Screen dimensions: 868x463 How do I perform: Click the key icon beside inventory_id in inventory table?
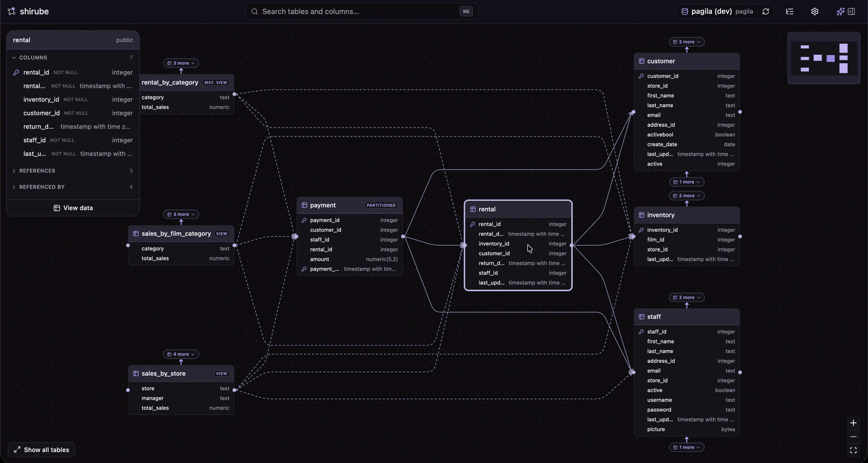point(641,230)
